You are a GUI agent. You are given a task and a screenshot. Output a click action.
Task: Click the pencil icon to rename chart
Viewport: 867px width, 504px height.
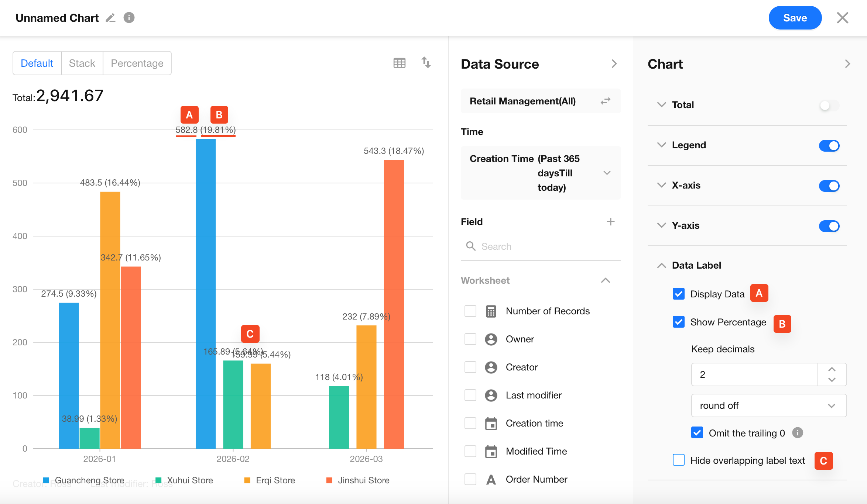110,18
